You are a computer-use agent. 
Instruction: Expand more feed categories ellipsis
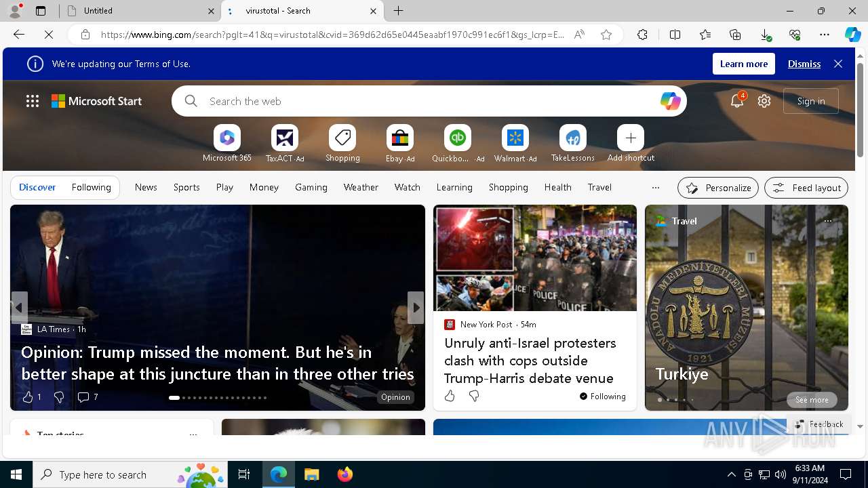click(655, 187)
